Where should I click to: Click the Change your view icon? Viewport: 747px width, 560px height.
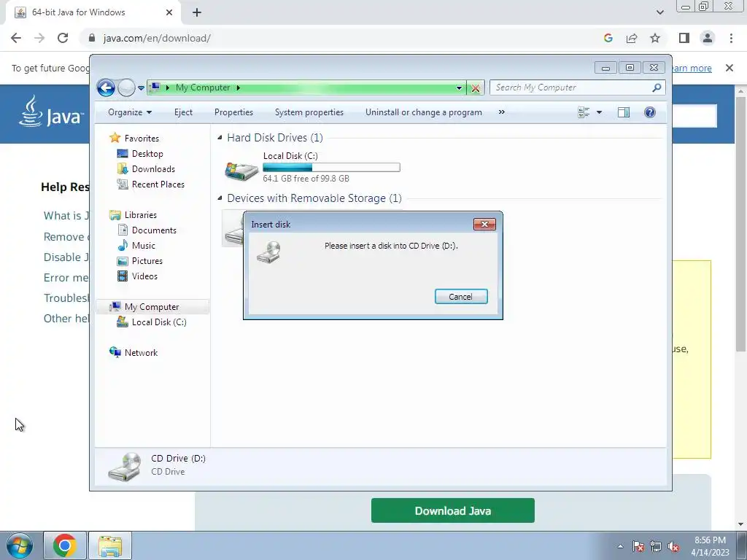point(584,112)
